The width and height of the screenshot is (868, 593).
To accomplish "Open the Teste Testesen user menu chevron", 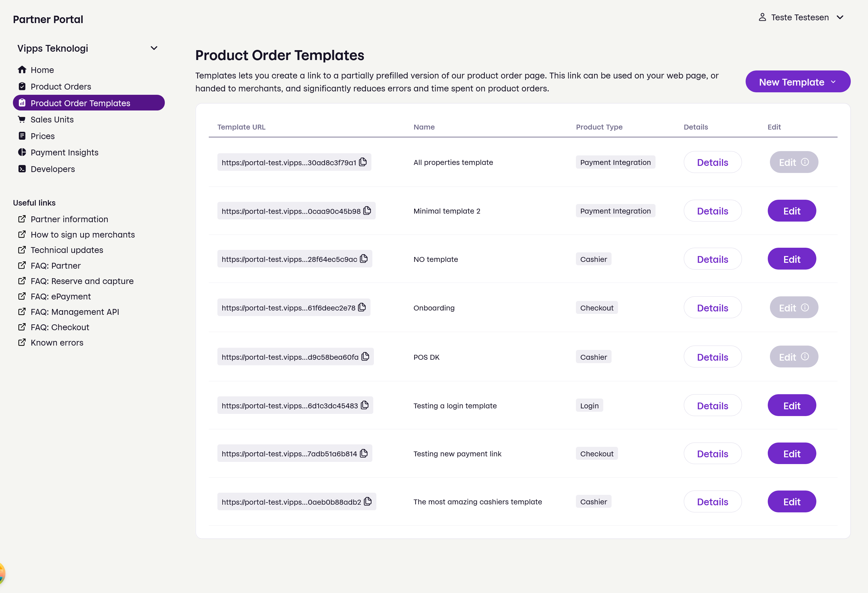I will [x=840, y=17].
